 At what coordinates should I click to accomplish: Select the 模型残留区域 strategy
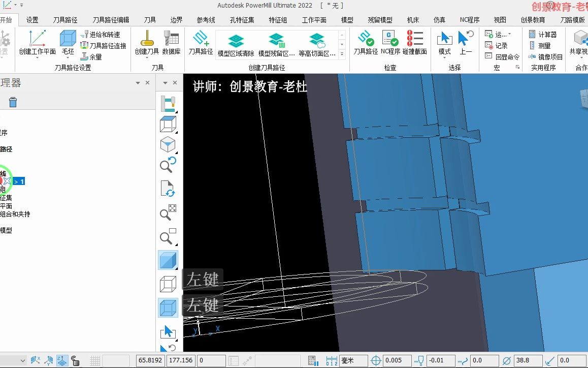click(x=276, y=45)
